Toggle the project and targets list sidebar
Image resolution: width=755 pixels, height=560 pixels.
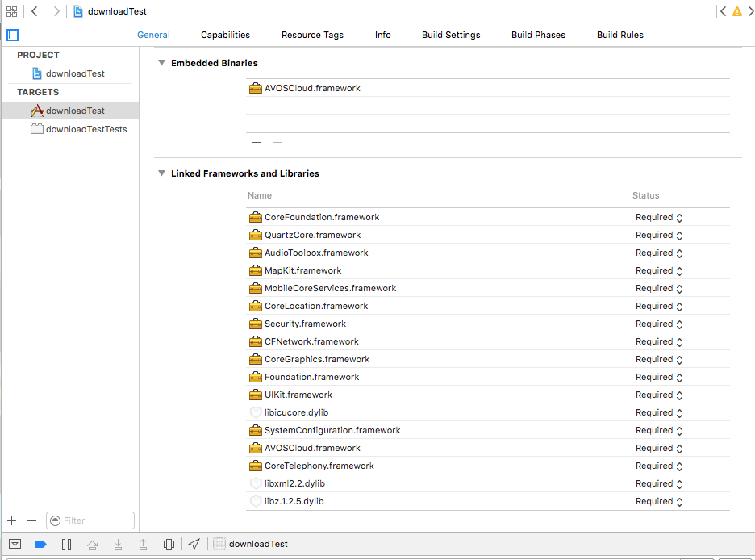coord(13,35)
